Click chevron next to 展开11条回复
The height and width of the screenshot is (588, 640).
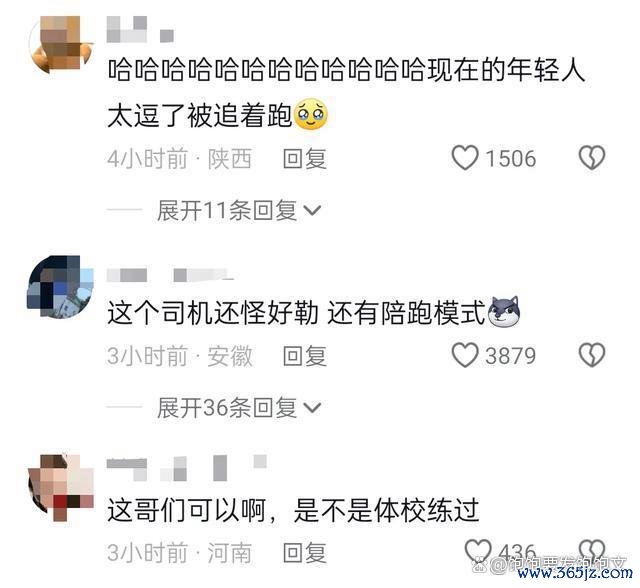pos(313,211)
